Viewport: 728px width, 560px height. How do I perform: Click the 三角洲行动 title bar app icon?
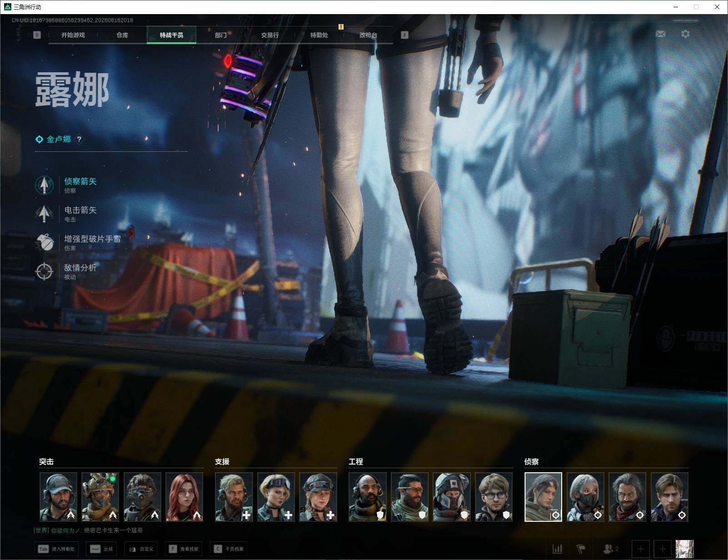coord(7,7)
